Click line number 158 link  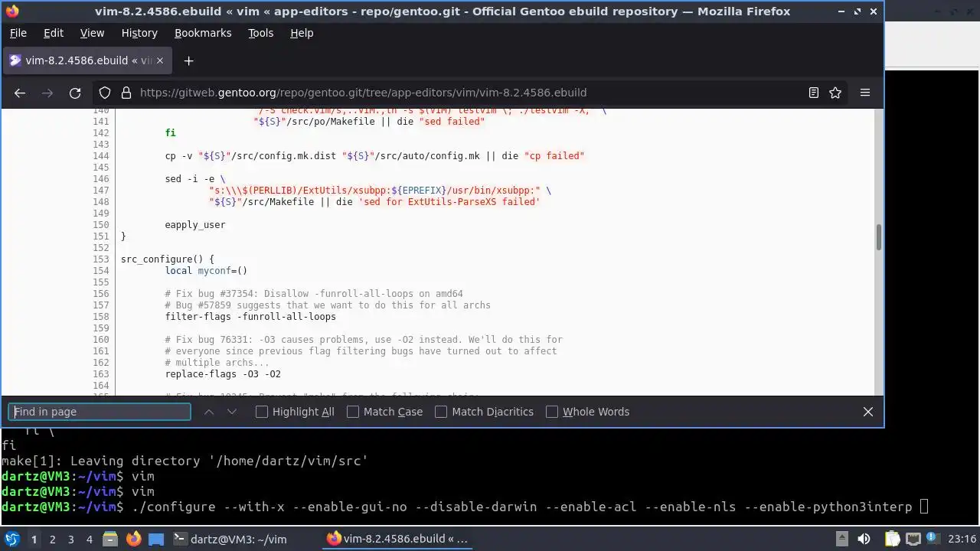[x=101, y=317]
